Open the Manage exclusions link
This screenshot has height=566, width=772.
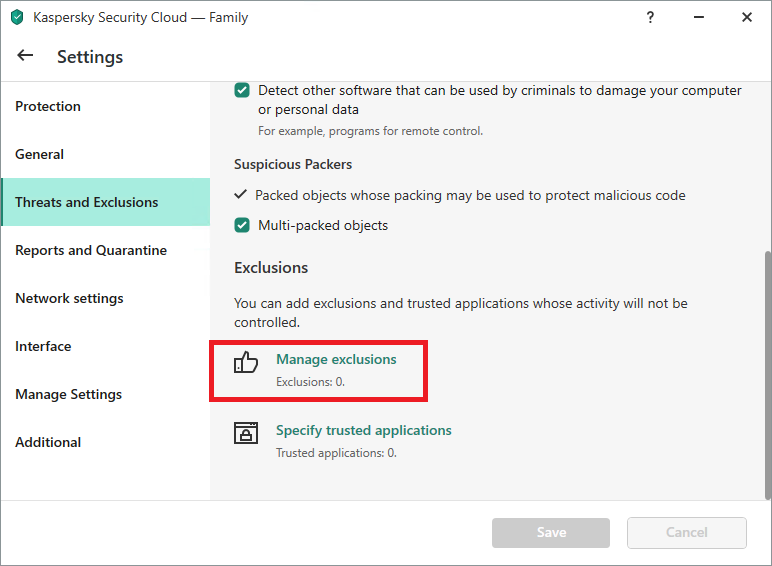point(336,359)
